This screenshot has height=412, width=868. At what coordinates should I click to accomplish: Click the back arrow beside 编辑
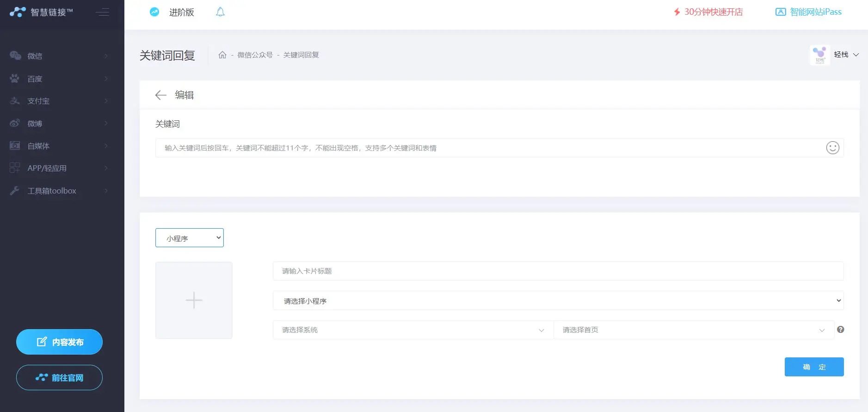[160, 95]
